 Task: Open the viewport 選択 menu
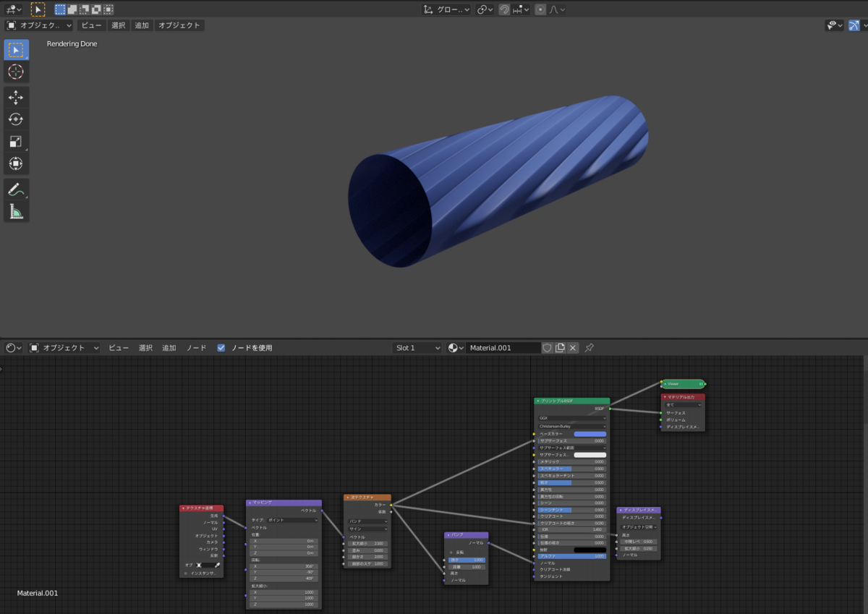coord(119,25)
